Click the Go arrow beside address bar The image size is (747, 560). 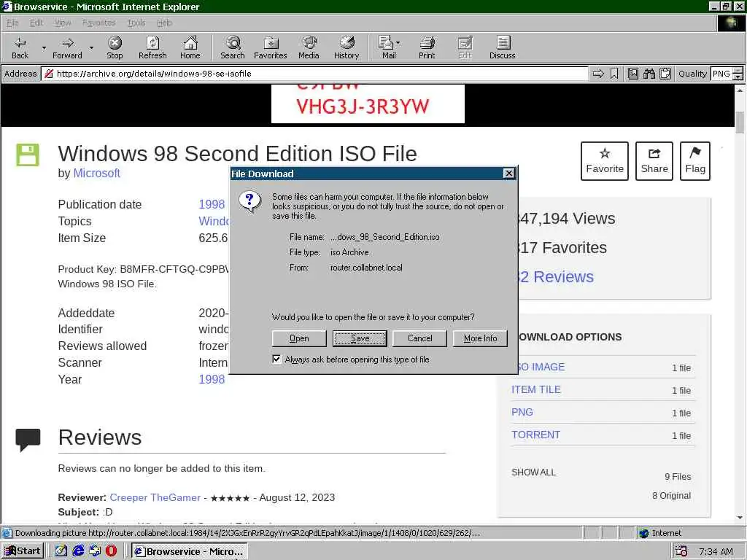(x=598, y=74)
